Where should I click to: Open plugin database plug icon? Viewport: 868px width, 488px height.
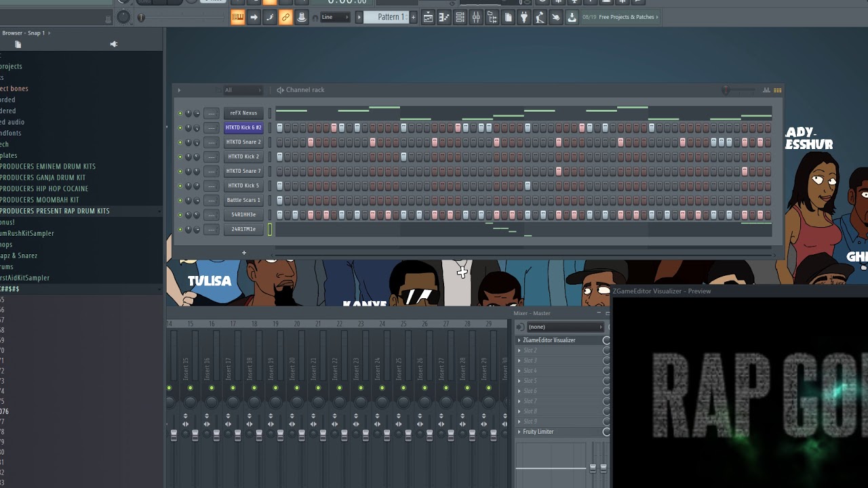[524, 17]
